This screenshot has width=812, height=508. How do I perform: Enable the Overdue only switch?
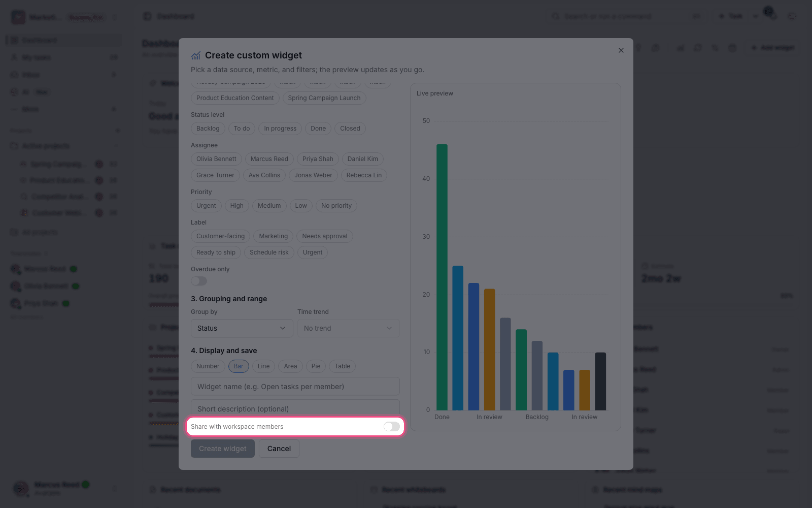coord(199,281)
